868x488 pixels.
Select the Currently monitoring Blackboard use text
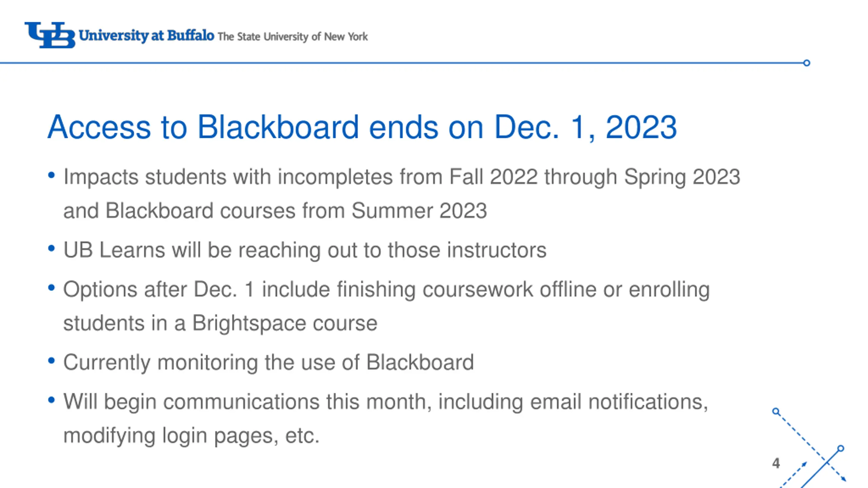pyautogui.click(x=269, y=363)
